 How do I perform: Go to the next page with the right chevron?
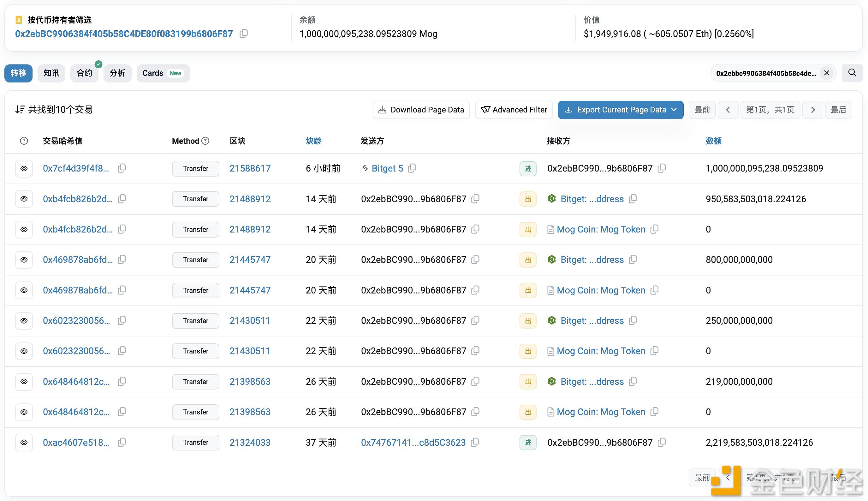pyautogui.click(x=813, y=110)
